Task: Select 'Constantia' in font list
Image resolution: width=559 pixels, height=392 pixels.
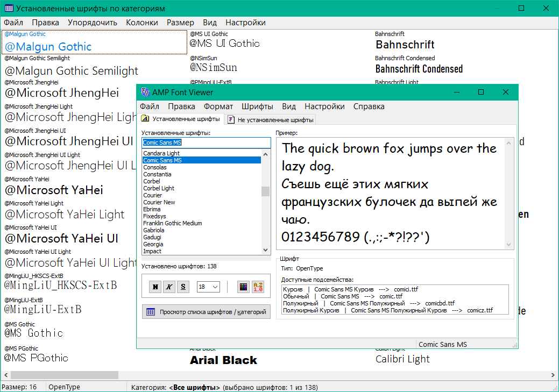Action: coord(201,174)
